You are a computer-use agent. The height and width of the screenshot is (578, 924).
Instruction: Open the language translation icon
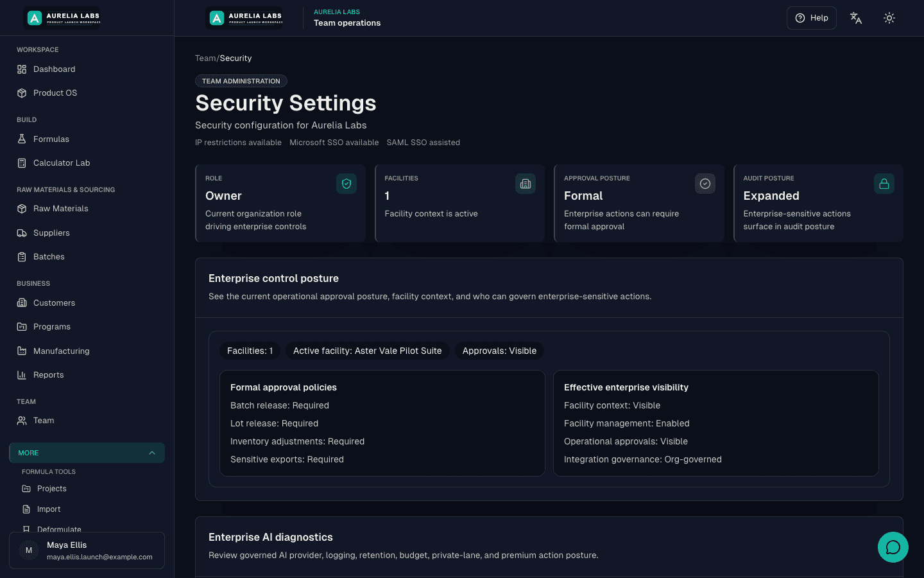(x=856, y=18)
